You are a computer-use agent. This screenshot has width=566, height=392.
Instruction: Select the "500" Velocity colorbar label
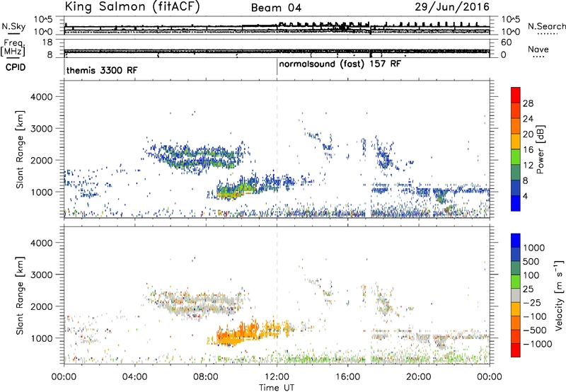coord(531,261)
